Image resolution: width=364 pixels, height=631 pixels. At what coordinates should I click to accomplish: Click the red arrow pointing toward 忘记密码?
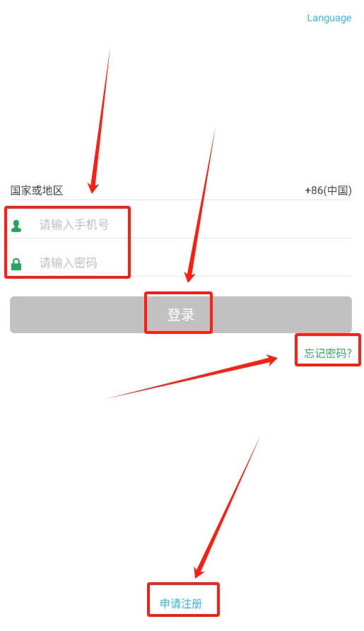(192, 376)
